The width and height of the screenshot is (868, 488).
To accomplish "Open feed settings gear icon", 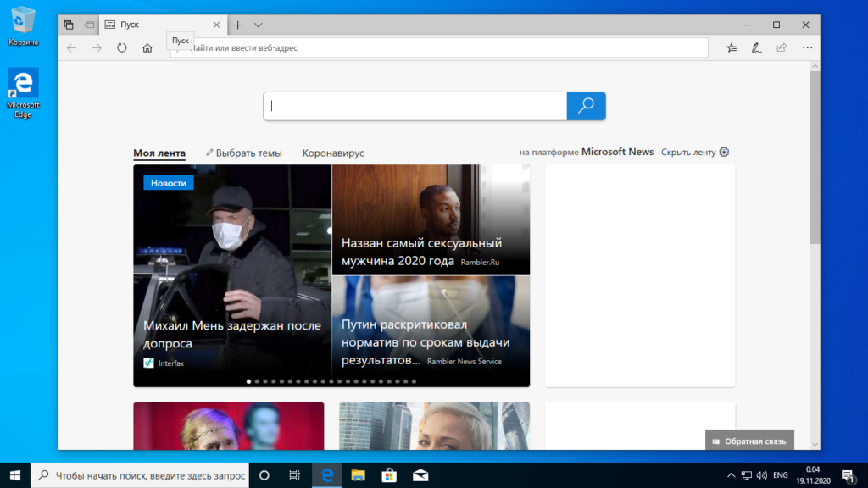I will tap(724, 152).
